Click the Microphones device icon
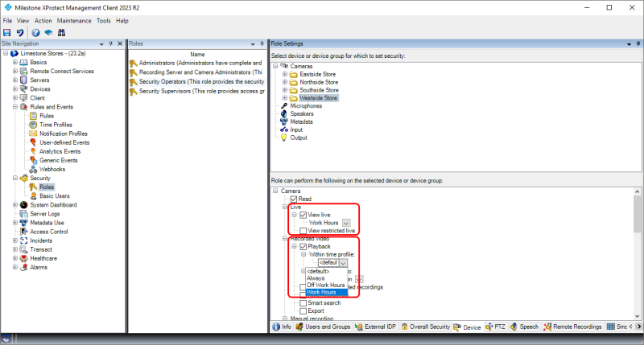This screenshot has height=345, width=644. 284,106
